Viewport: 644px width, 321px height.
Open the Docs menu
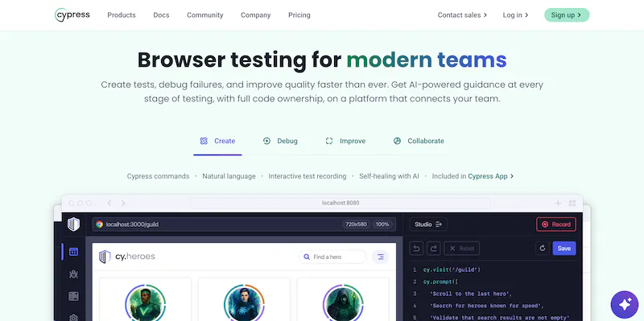click(x=162, y=15)
